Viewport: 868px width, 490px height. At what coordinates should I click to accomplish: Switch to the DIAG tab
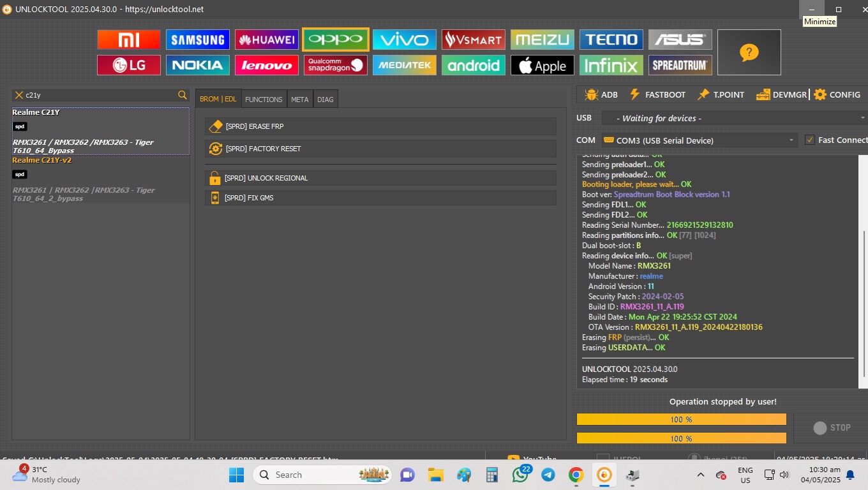[x=325, y=100]
